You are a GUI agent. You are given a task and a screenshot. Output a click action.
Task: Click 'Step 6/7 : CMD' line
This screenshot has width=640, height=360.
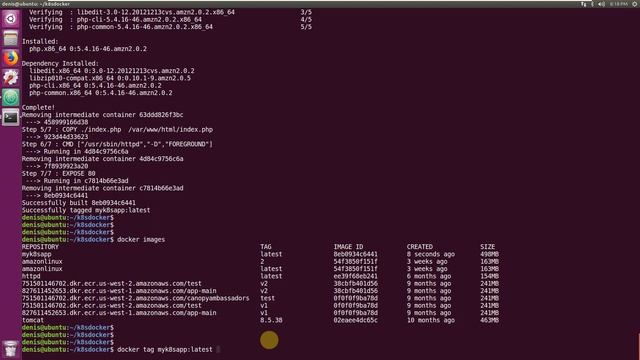pos(117,144)
